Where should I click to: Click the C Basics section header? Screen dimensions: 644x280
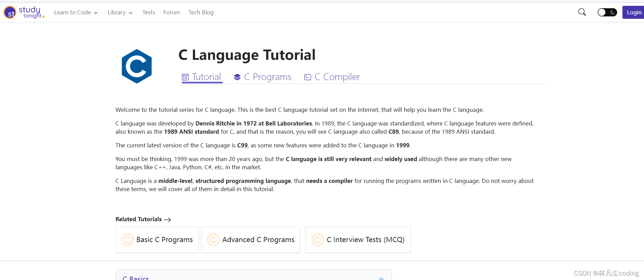(253, 275)
